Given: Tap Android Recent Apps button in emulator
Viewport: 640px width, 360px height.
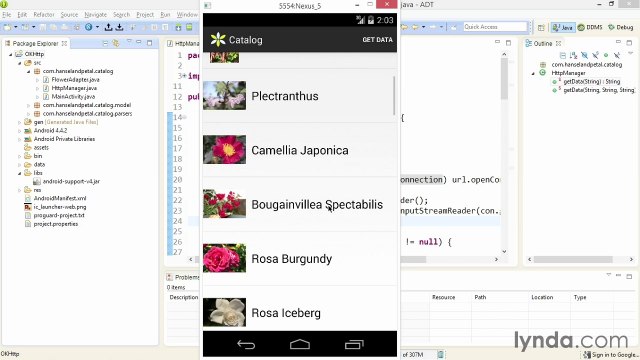Looking at the screenshot, I should (x=354, y=344).
